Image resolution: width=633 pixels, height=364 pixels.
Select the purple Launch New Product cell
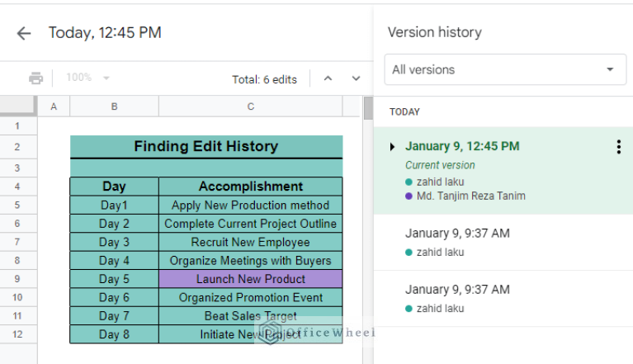pyautogui.click(x=250, y=279)
